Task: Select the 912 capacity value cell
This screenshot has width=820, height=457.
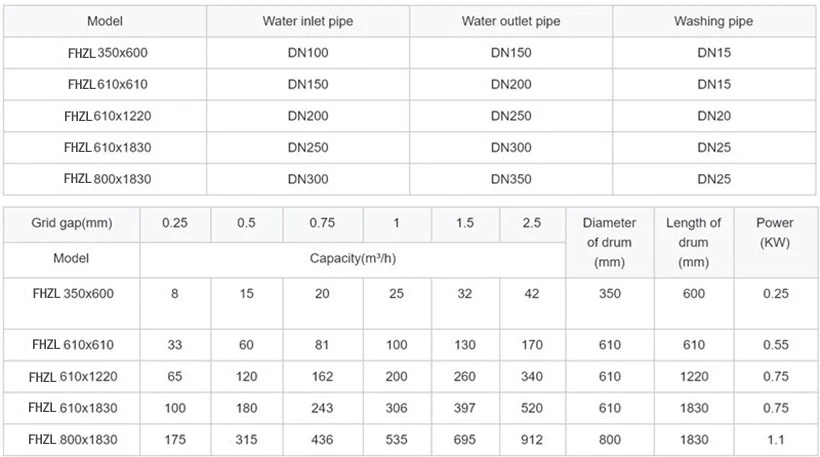Action: (x=533, y=439)
